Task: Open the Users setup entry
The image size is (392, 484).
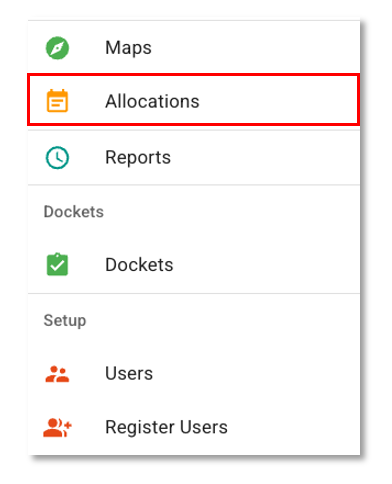Action: tap(129, 373)
